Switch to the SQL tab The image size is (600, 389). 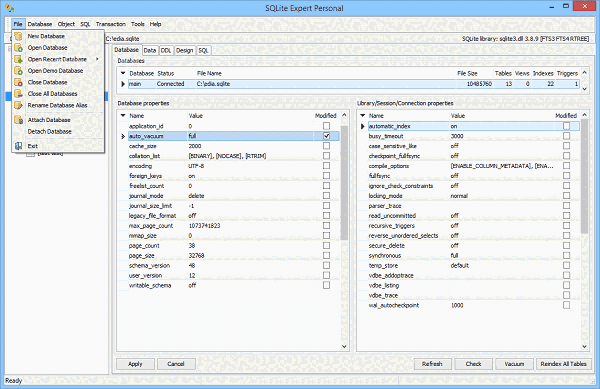[x=203, y=50]
